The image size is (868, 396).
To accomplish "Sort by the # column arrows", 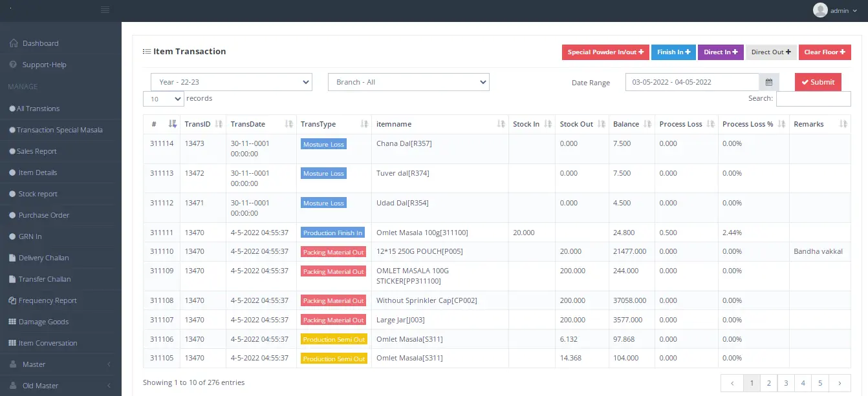I will (172, 124).
